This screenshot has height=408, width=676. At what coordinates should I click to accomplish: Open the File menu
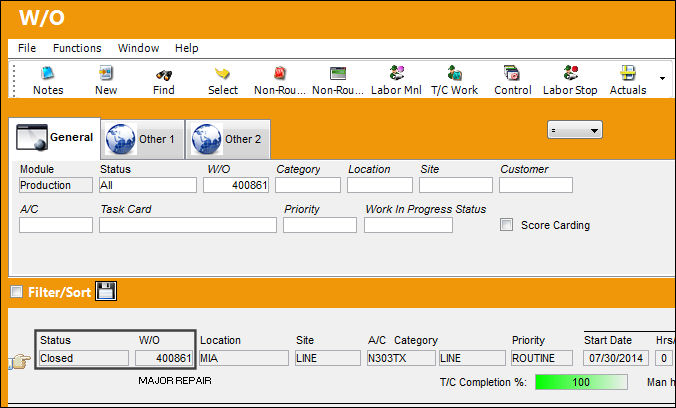point(27,48)
